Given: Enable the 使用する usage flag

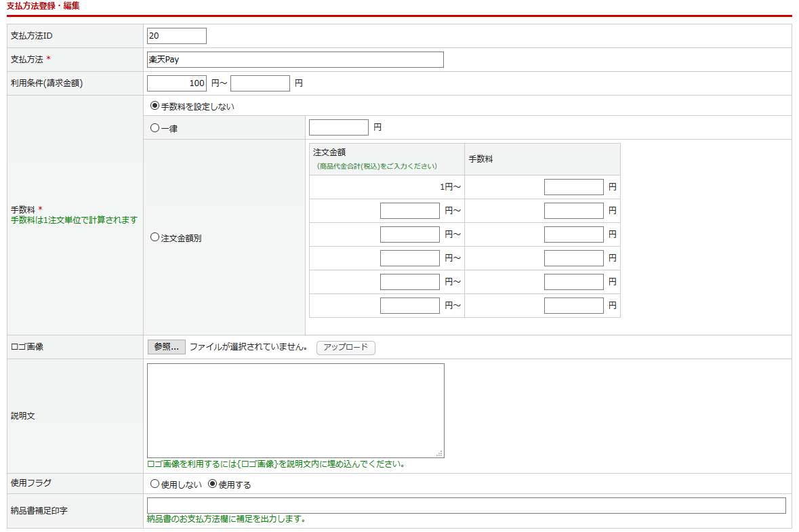Looking at the screenshot, I should (213, 485).
